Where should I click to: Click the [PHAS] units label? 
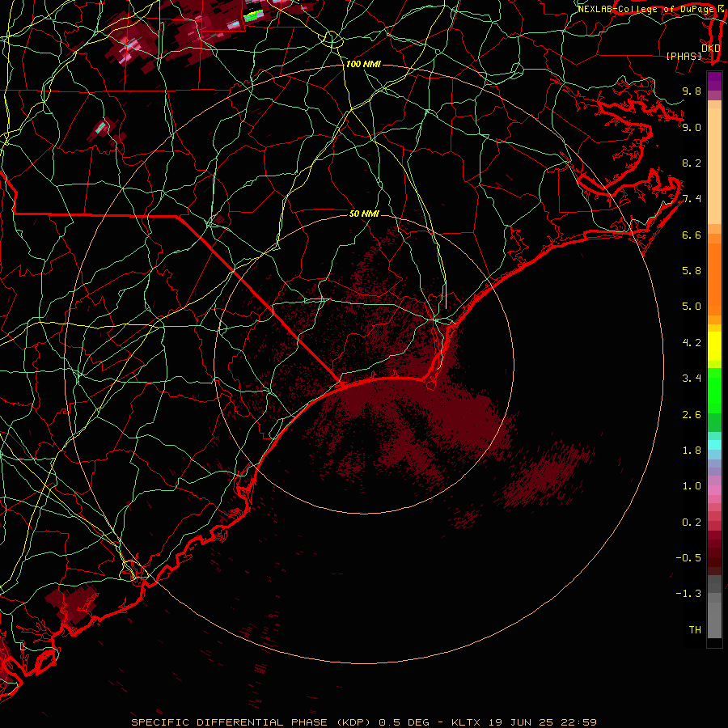click(684, 56)
